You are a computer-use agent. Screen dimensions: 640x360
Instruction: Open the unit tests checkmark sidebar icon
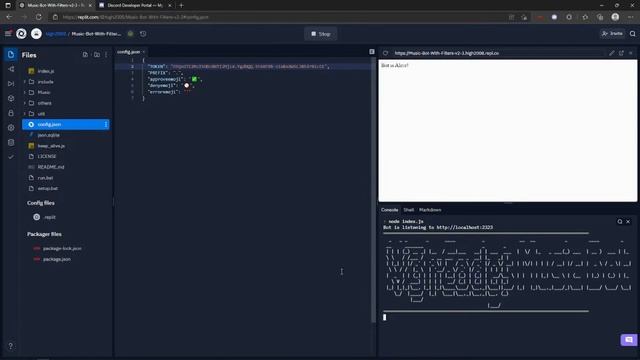[x=11, y=157]
